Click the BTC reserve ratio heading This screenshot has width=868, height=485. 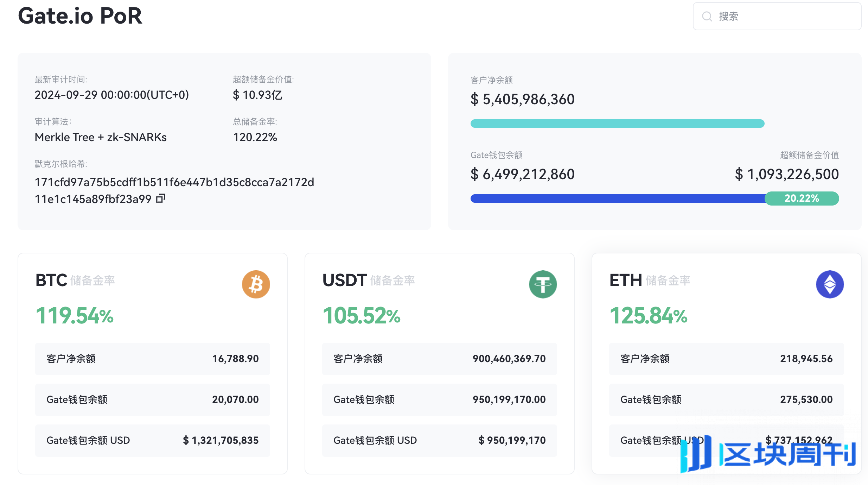click(x=75, y=280)
